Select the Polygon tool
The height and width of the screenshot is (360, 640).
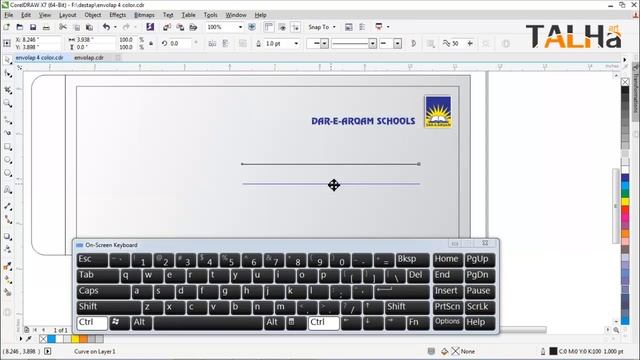pos(8,173)
